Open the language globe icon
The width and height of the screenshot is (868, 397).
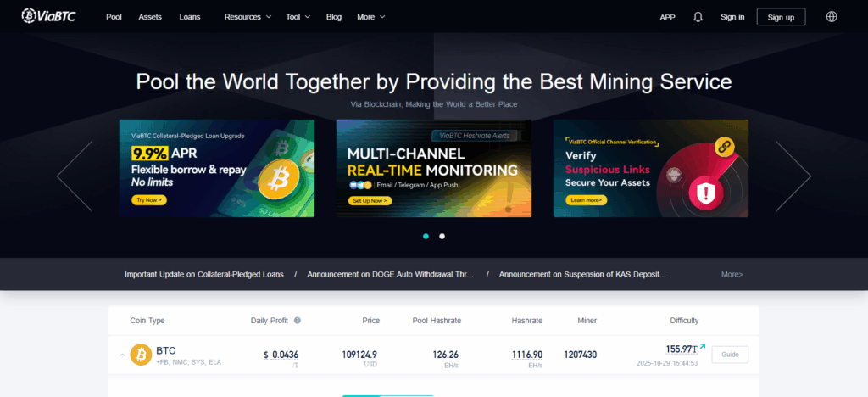click(x=832, y=17)
